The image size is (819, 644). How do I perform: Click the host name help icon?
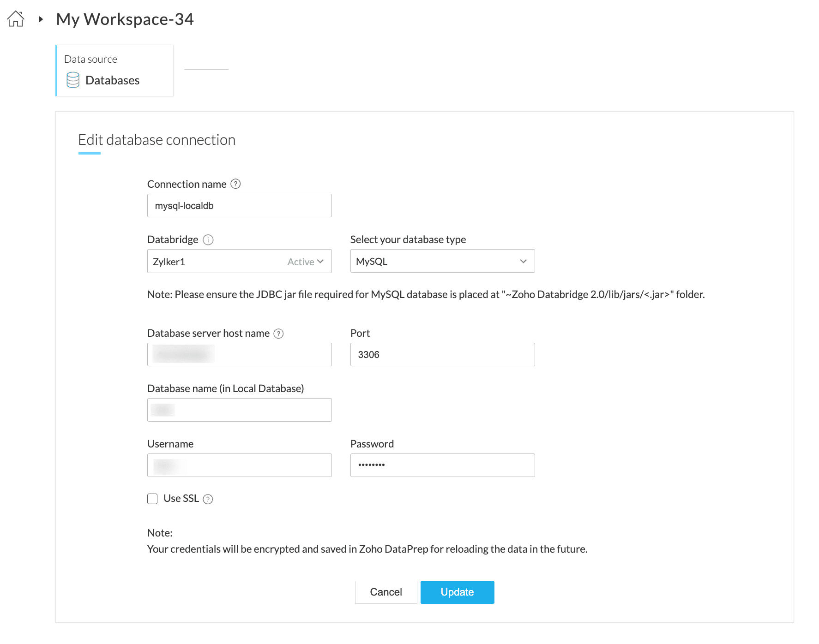tap(278, 334)
